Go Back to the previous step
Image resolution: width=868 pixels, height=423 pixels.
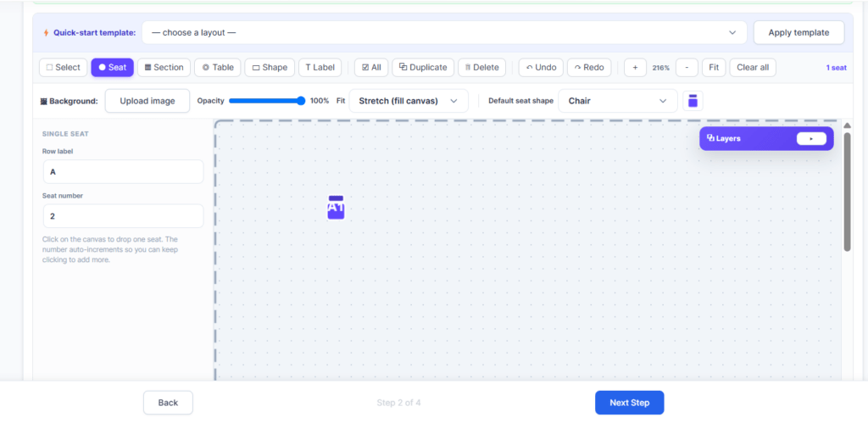click(x=169, y=403)
